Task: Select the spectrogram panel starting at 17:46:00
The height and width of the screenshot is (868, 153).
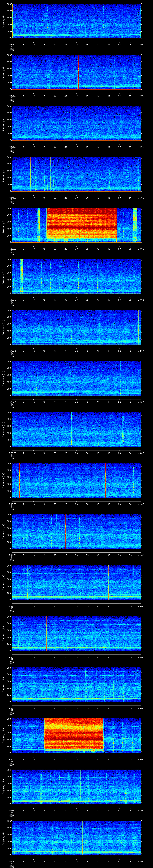Action: coord(76,787)
